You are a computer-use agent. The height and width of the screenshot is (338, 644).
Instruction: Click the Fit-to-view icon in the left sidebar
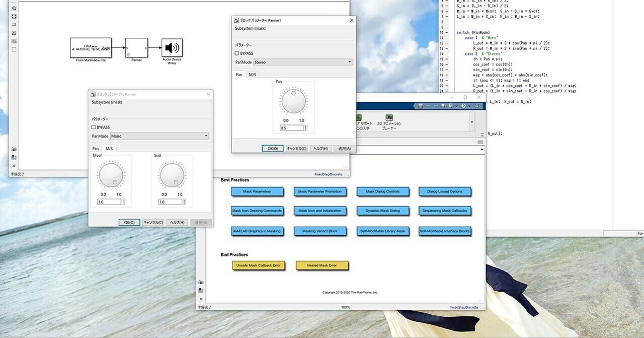pyautogui.click(x=14, y=17)
